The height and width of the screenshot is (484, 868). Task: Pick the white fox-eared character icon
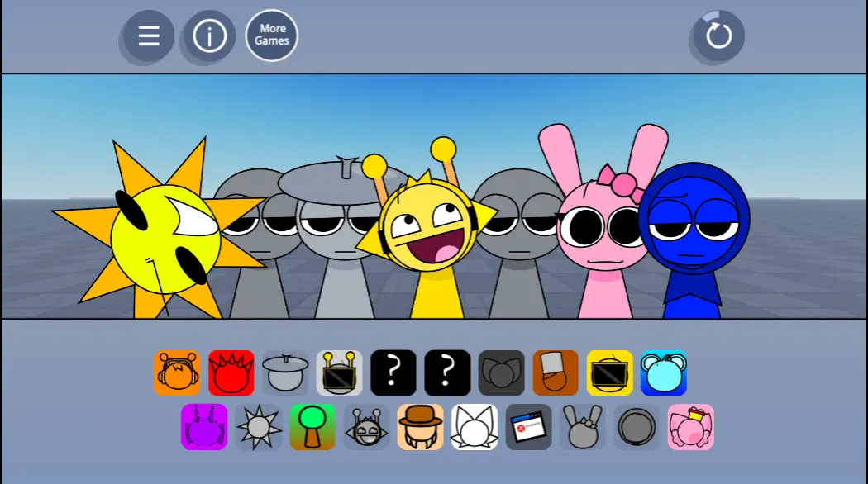(x=475, y=427)
